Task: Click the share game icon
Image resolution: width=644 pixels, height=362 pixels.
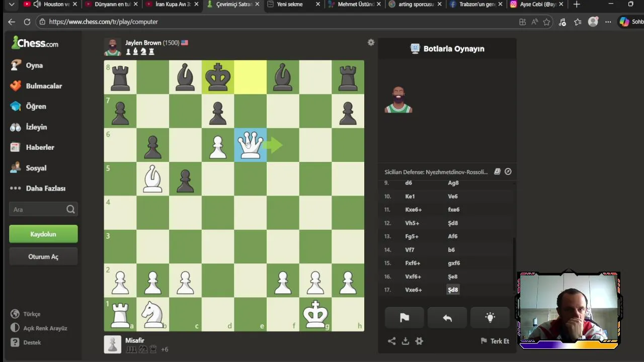Action: 391,341
